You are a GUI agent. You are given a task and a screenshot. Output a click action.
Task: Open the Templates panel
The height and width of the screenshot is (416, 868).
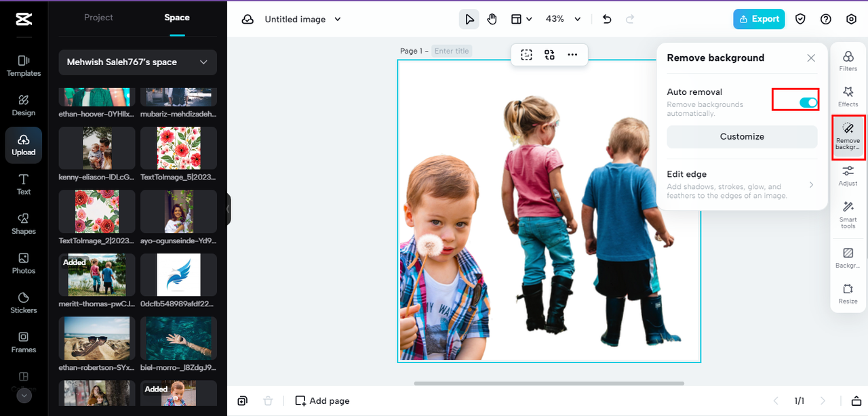click(24, 66)
